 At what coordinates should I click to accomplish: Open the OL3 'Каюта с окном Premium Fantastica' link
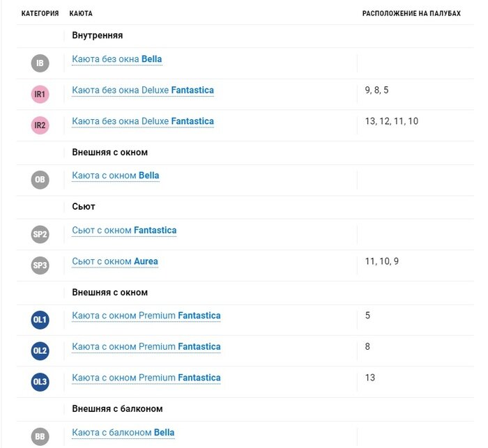click(146, 378)
